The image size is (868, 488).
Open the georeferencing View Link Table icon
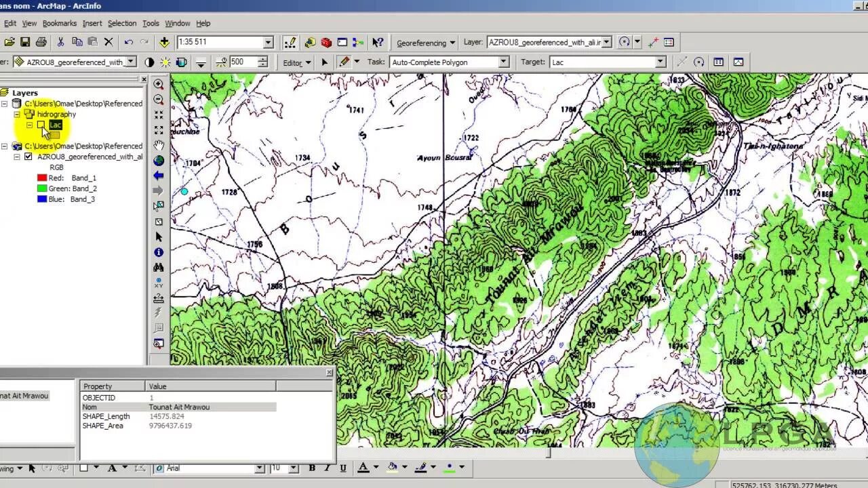(669, 42)
